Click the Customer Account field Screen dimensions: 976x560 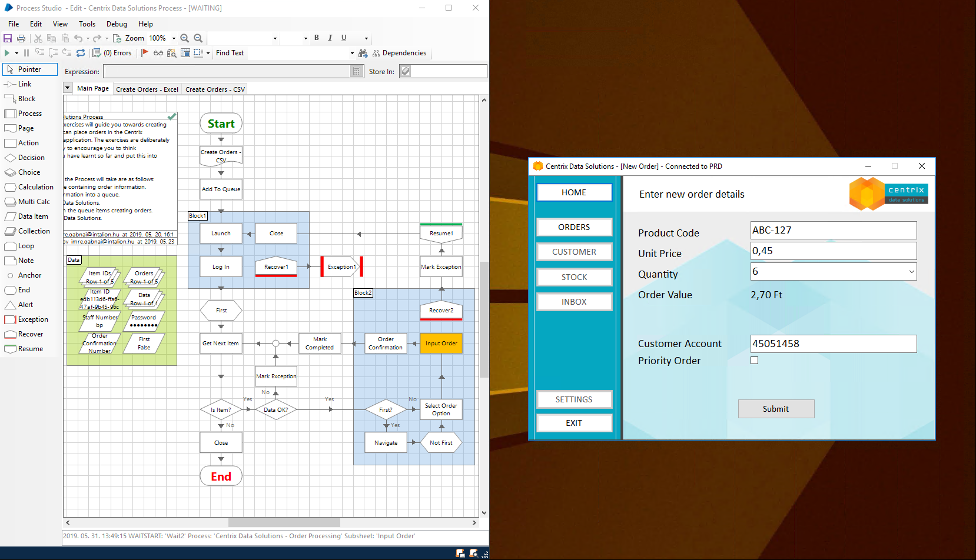point(834,344)
